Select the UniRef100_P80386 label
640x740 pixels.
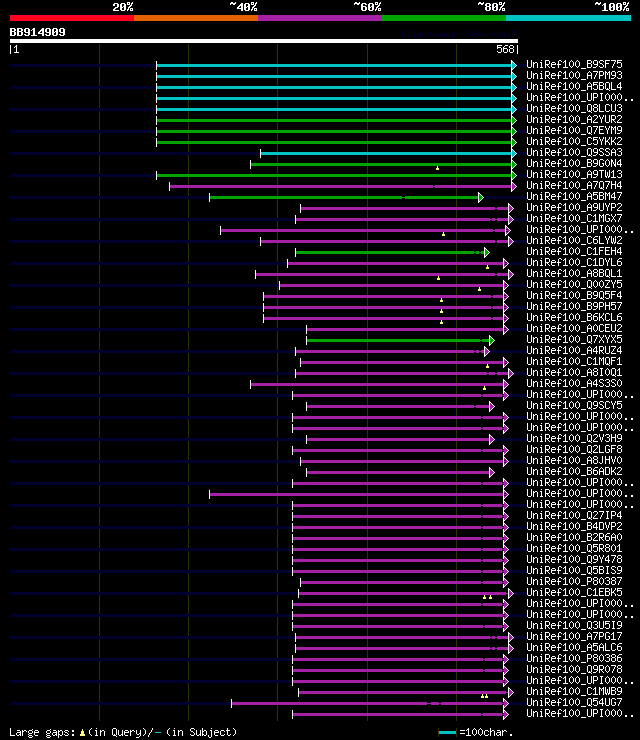pyautogui.click(x=574, y=659)
